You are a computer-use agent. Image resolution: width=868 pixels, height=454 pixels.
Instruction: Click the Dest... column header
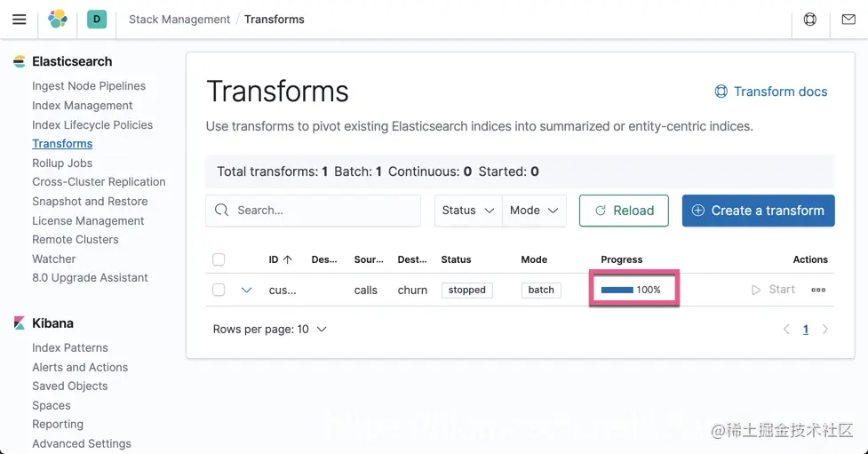[x=412, y=259]
